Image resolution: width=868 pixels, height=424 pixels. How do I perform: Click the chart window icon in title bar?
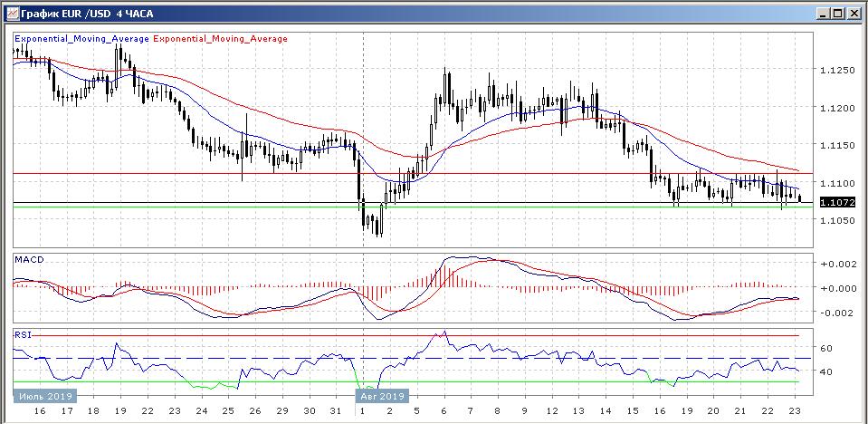[11, 14]
